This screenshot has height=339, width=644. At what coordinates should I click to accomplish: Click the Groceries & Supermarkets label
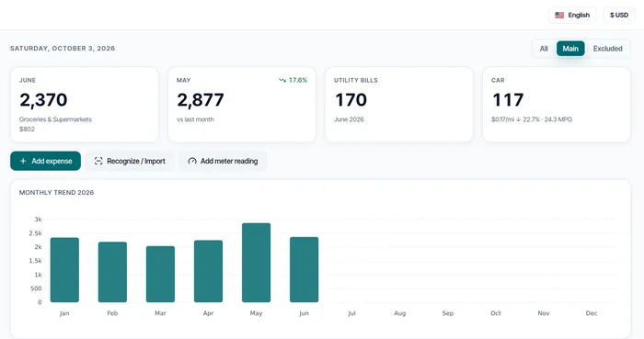(x=55, y=119)
